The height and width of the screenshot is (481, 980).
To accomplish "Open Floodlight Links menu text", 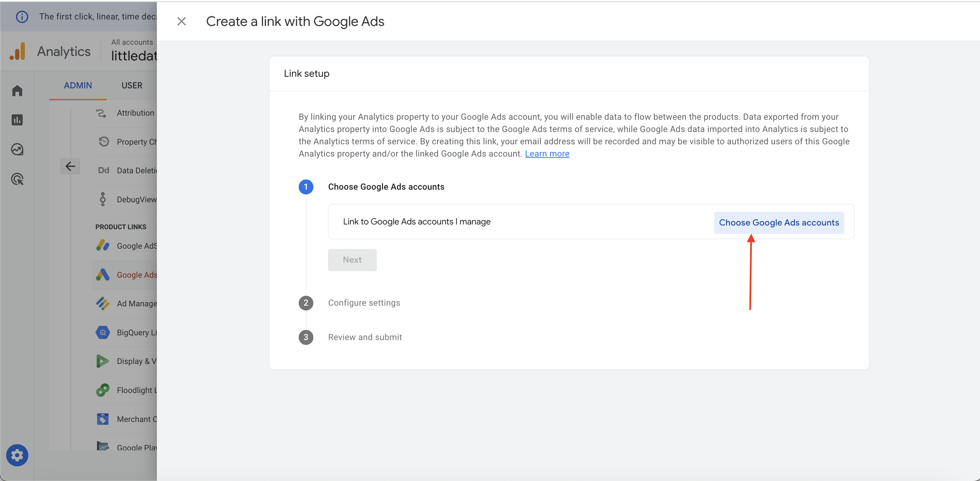I will tap(137, 390).
